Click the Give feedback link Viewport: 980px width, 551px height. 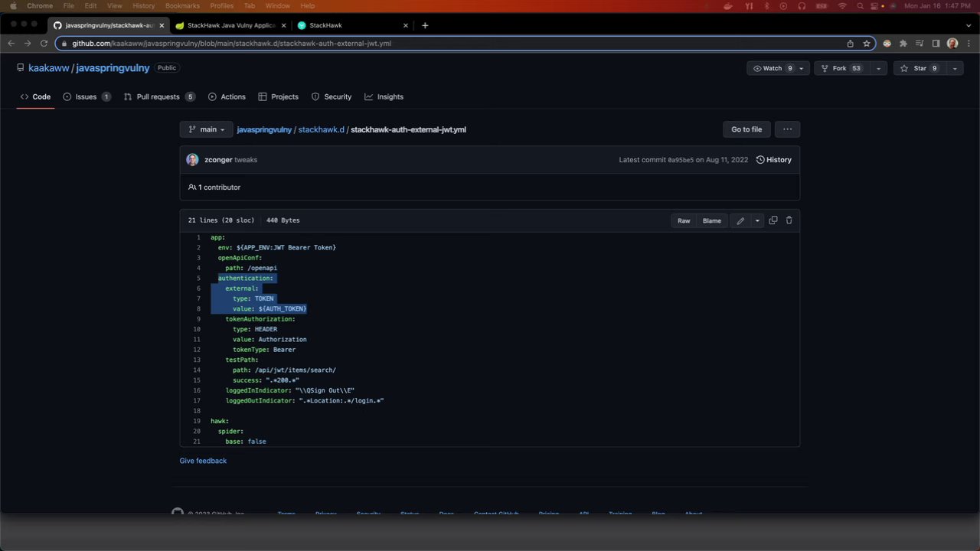click(x=203, y=461)
